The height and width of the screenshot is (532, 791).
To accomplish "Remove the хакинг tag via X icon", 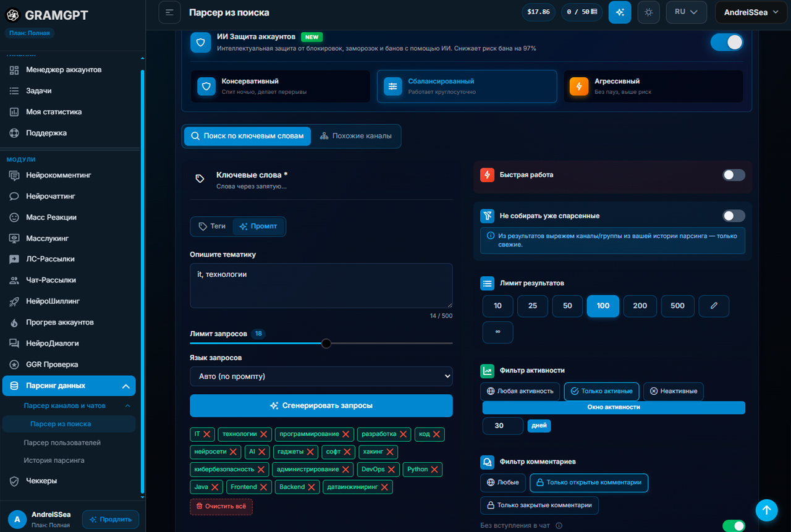I will click(x=390, y=452).
